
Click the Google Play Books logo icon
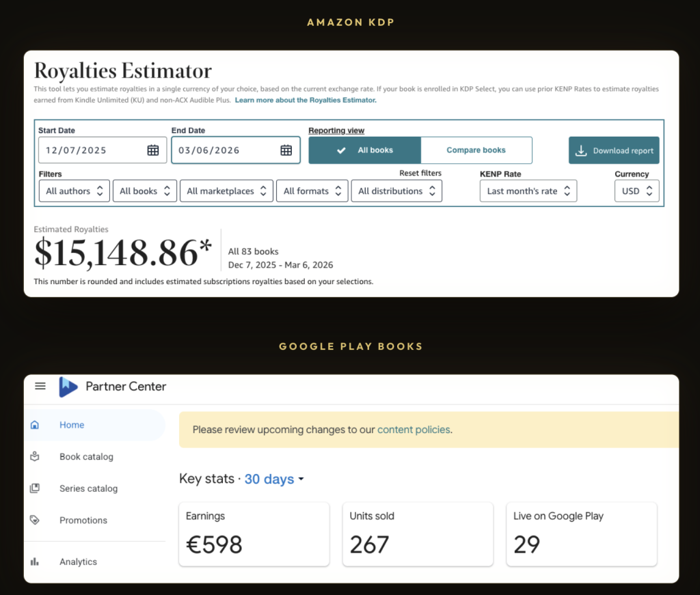pos(68,387)
